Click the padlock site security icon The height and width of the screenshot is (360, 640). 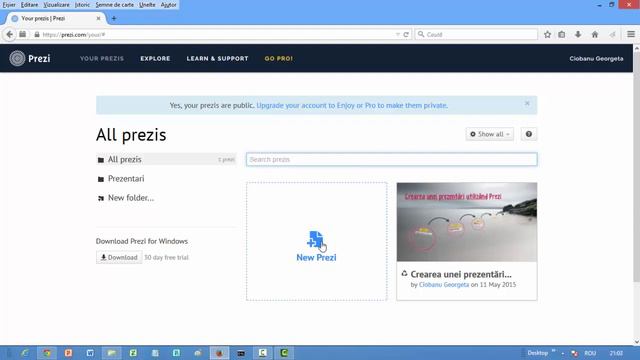click(x=37, y=35)
